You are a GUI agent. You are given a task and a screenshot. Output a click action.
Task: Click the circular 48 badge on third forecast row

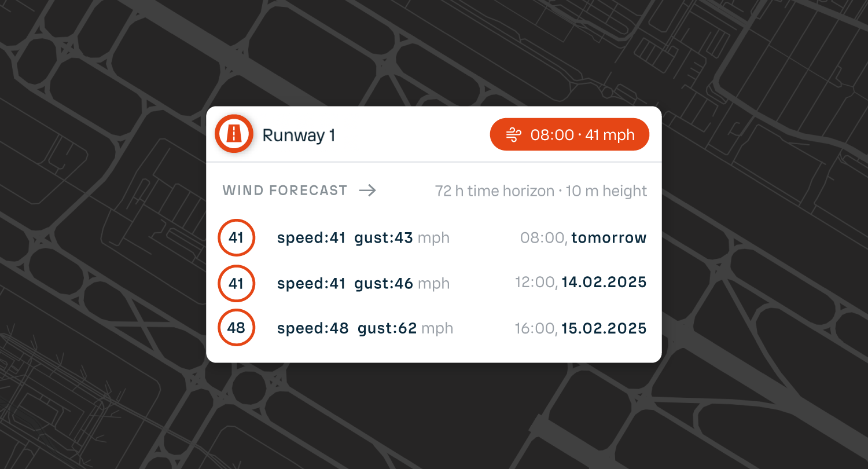tap(236, 328)
